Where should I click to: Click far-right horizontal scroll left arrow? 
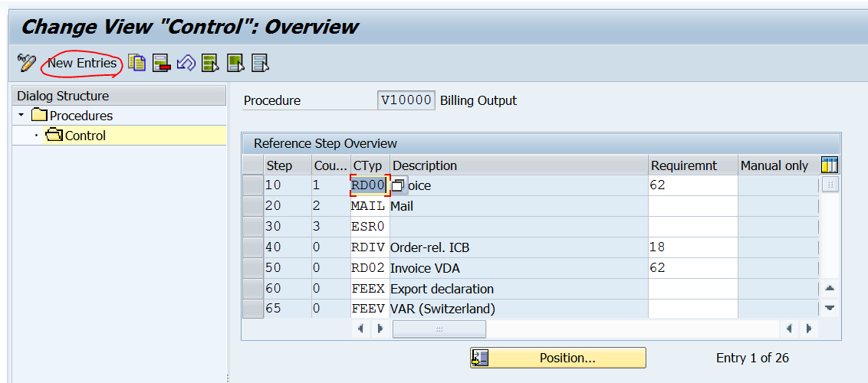coord(789,329)
